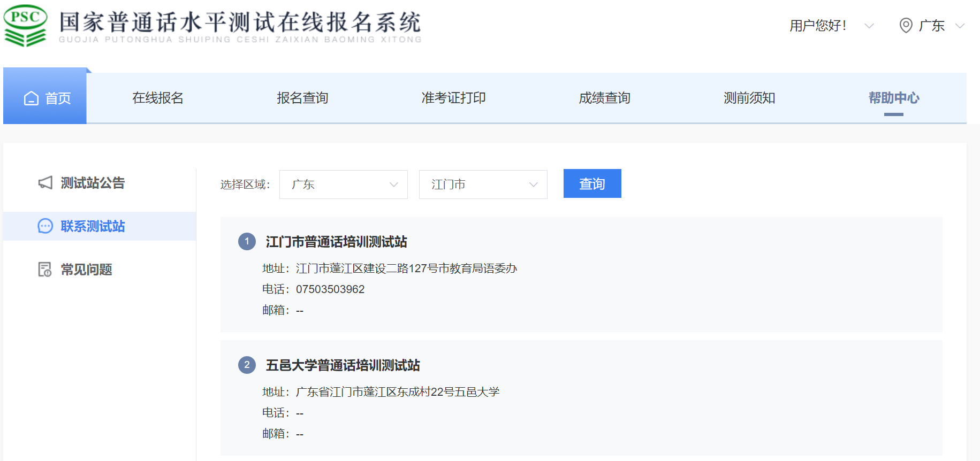Select 测前须知 in the navigation bar
This screenshot has width=980, height=461.
[749, 98]
